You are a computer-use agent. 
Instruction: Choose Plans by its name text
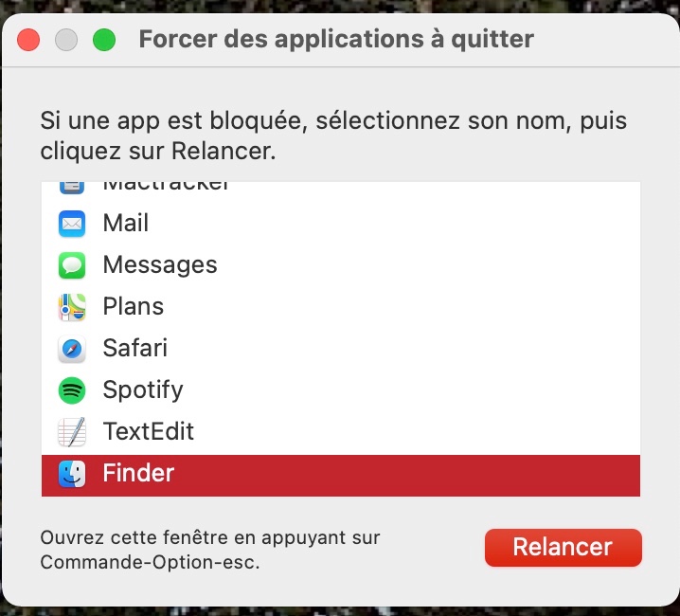coord(133,307)
